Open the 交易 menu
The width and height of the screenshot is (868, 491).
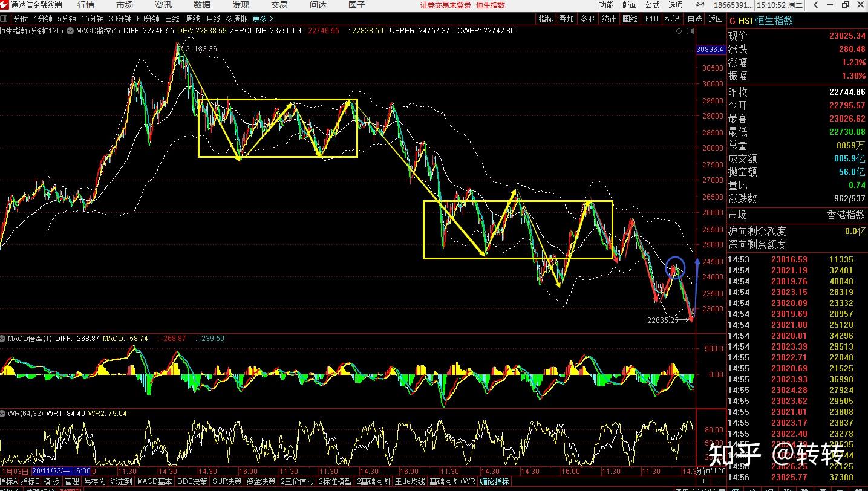pos(279,5)
